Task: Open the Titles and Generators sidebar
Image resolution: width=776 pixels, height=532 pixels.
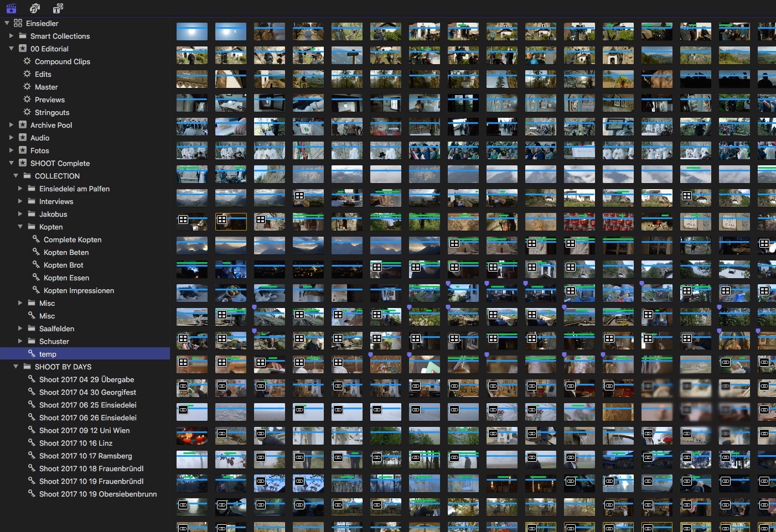Action: tap(58, 8)
